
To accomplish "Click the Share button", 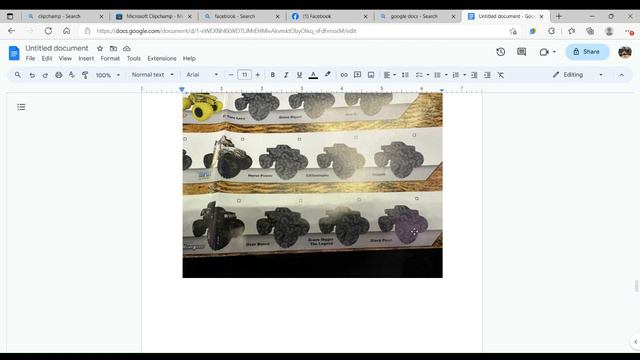I will 587,52.
